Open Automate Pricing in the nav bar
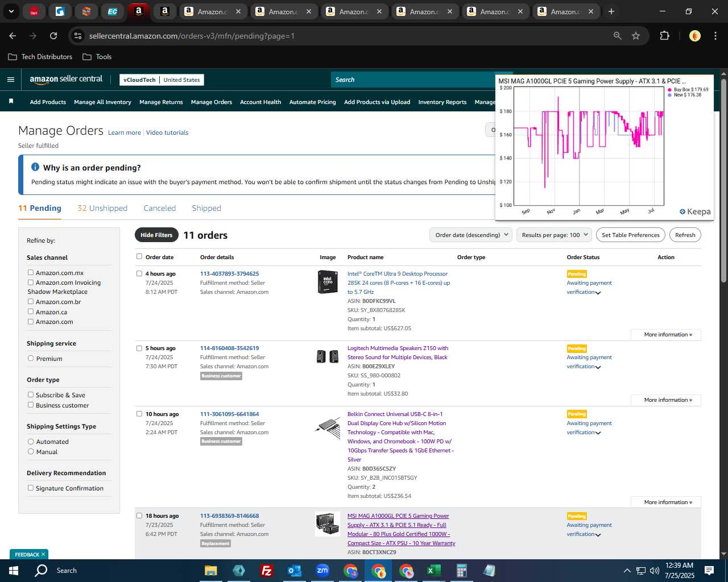The height and width of the screenshot is (582, 728). click(313, 102)
